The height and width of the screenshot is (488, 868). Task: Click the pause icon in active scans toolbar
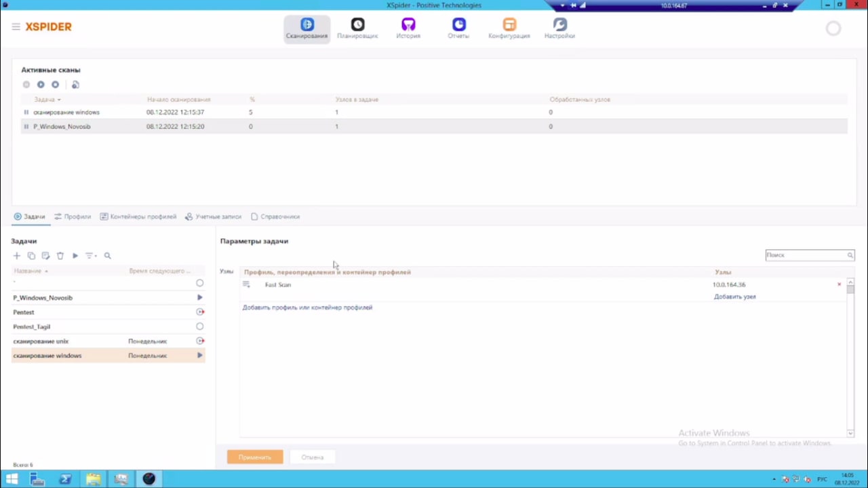(26, 85)
